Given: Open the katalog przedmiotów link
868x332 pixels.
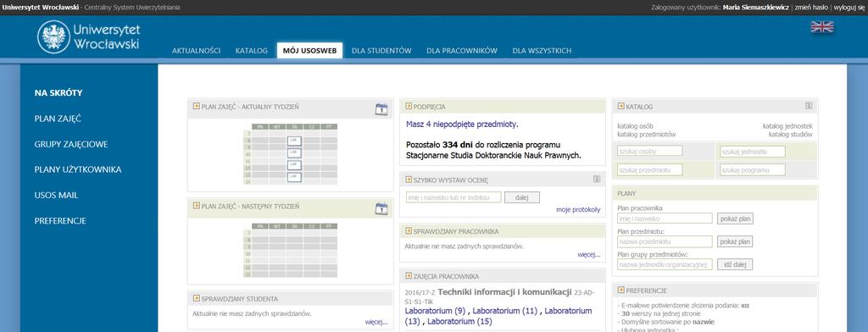Looking at the screenshot, I should 647,134.
